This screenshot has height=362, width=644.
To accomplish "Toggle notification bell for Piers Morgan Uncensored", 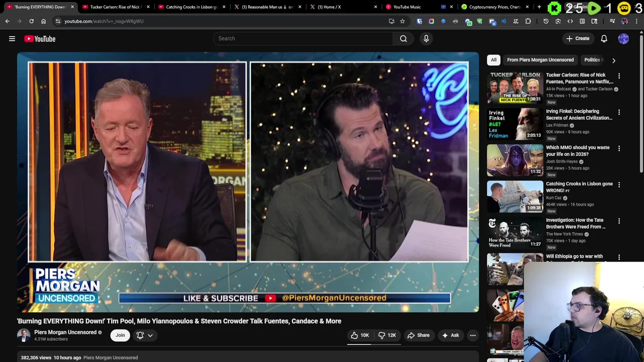I will point(140,335).
